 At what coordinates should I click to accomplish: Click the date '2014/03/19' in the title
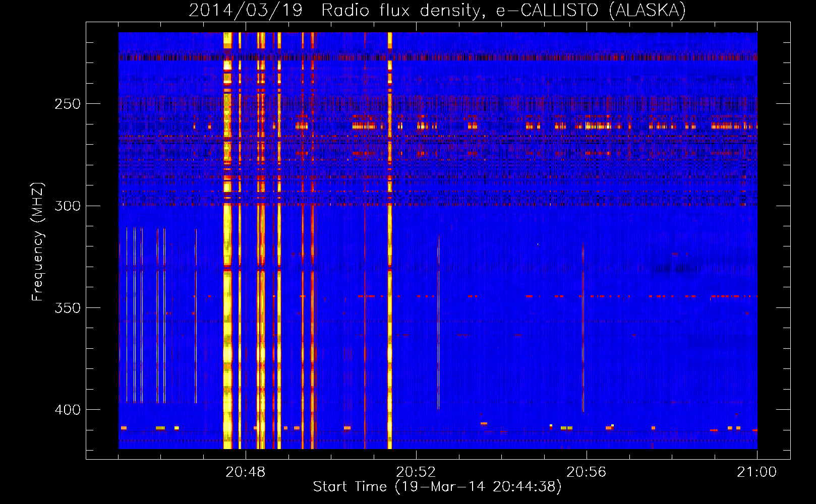246,10
